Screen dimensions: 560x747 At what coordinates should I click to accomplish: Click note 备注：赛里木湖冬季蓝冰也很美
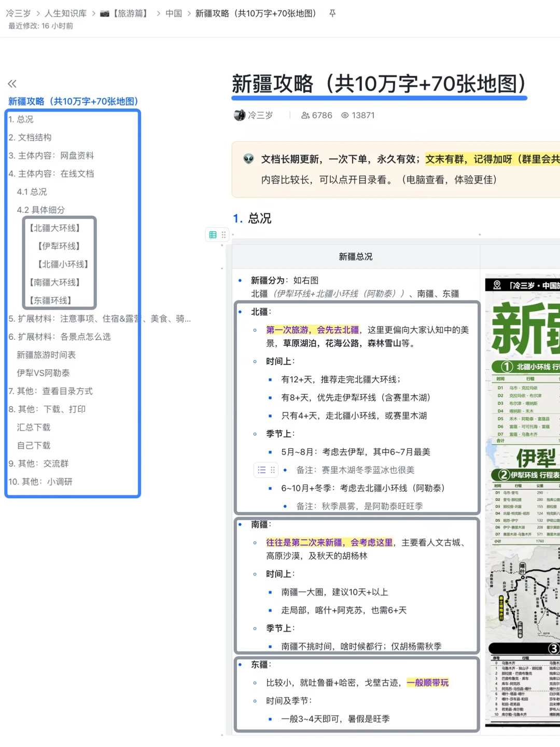tap(355, 471)
